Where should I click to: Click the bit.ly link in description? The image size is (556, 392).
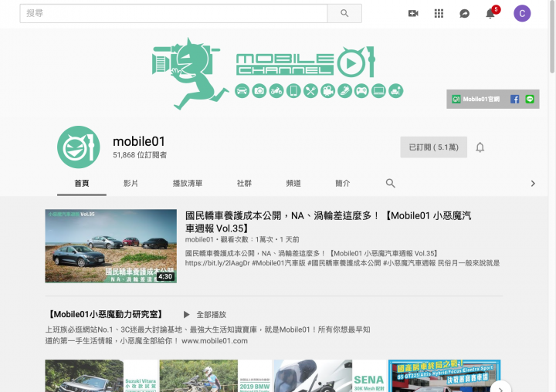pos(217,263)
